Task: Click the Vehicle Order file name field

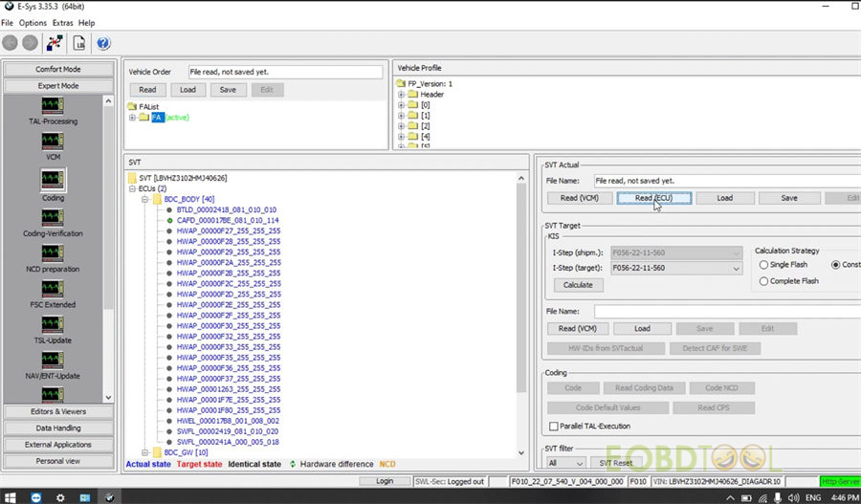Action: [285, 72]
